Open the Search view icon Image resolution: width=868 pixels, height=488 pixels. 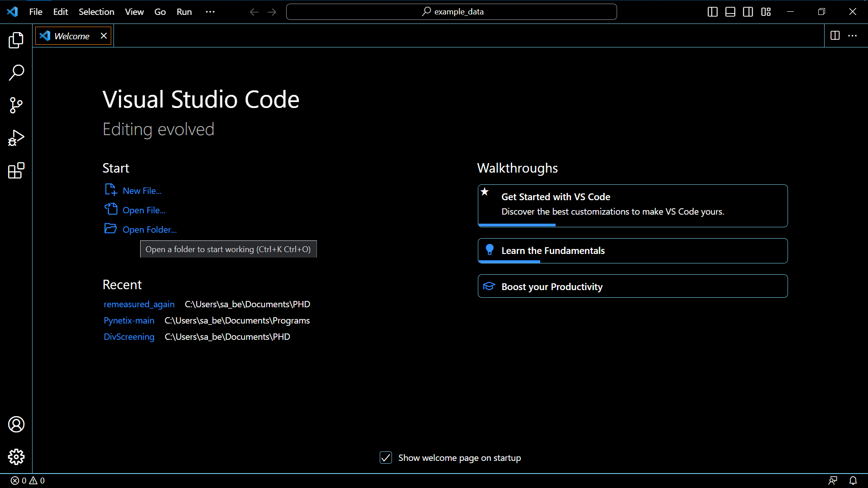[x=16, y=73]
